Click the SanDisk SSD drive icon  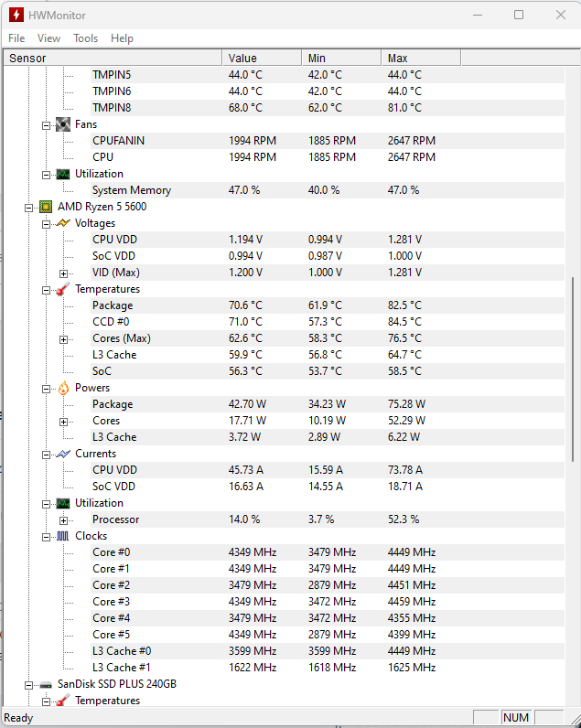pyautogui.click(x=46, y=684)
